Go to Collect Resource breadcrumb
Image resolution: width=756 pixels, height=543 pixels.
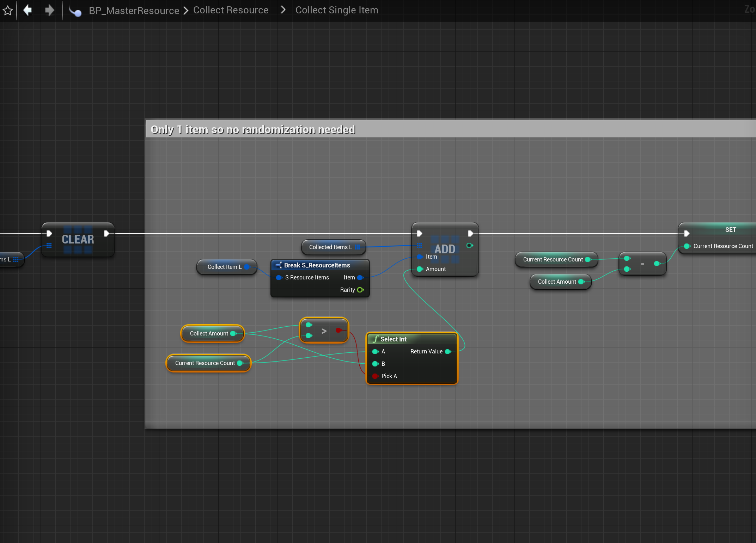tap(231, 10)
